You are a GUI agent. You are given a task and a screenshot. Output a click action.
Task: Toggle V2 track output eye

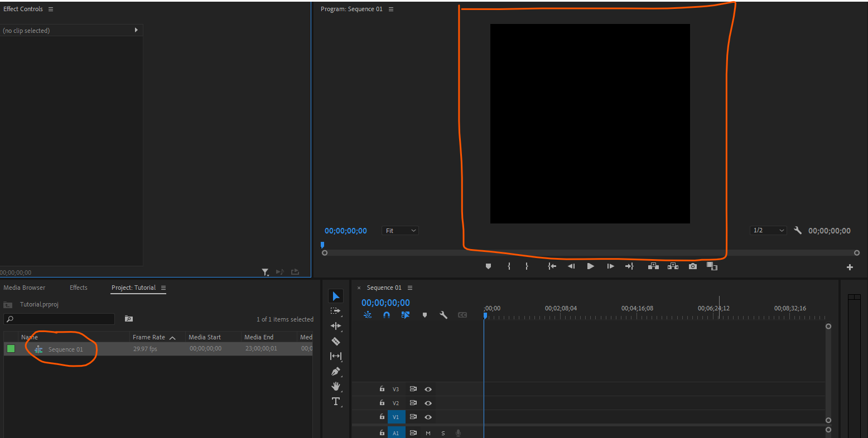(x=428, y=403)
